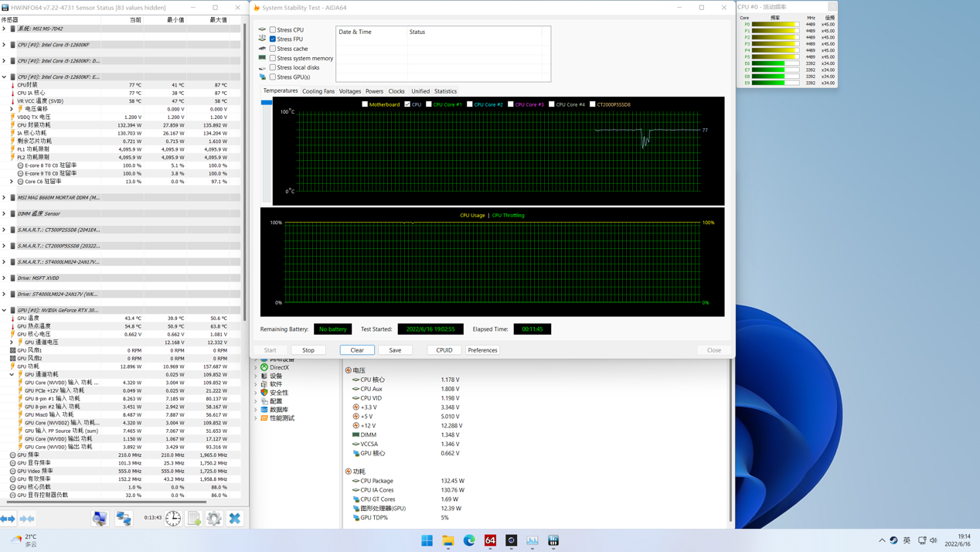Click the HWiNFO logging sheet-with-plus icon
980x552 pixels.
pos(194,519)
